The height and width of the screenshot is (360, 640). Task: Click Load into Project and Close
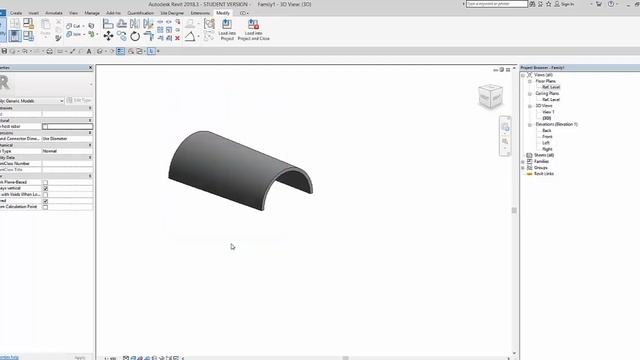pos(253,29)
